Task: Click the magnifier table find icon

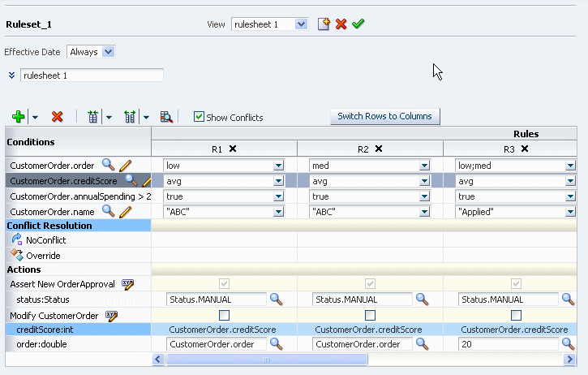Action: click(166, 117)
